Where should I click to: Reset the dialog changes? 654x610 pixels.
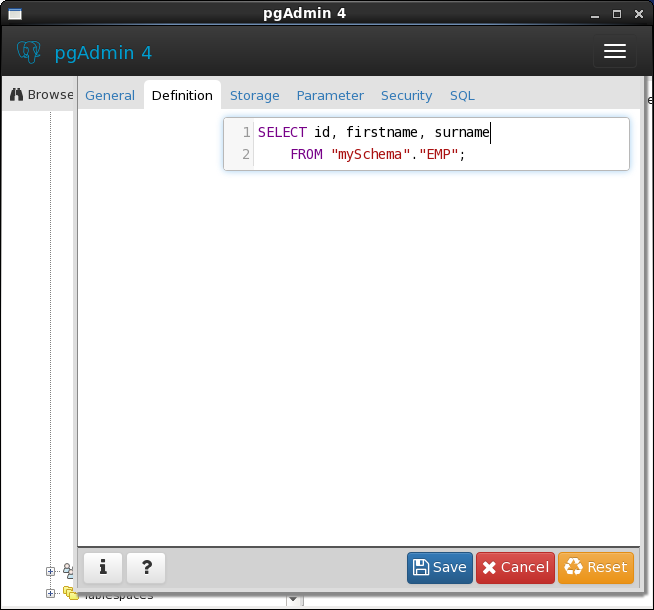596,568
